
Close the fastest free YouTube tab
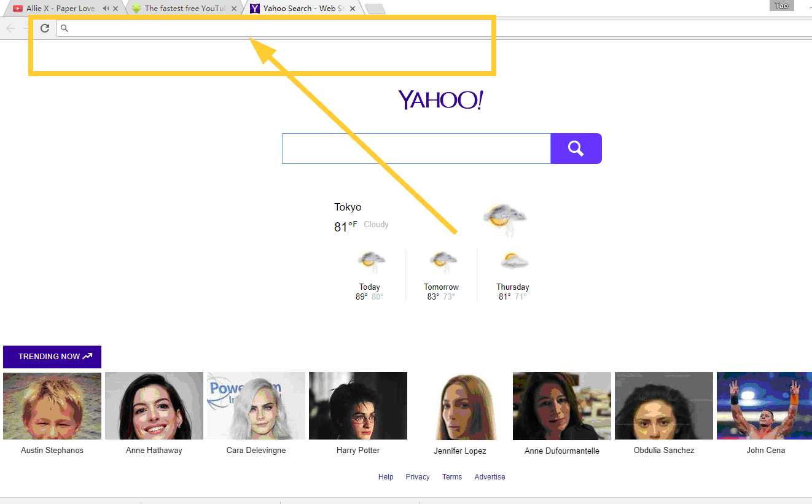click(x=234, y=9)
